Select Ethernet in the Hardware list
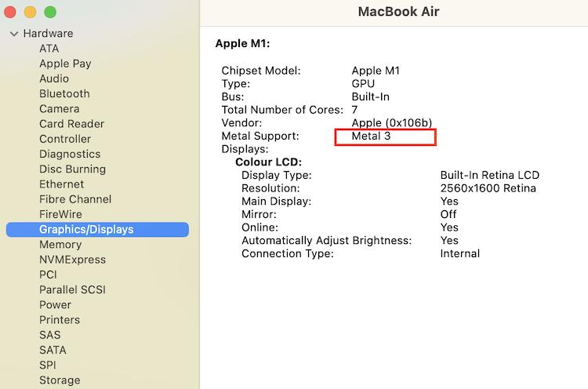 61,184
